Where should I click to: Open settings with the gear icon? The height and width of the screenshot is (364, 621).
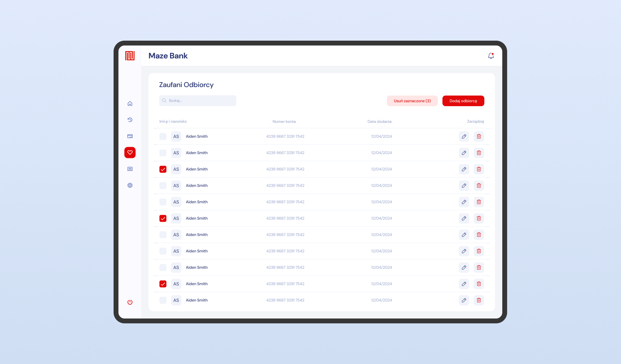coord(130,185)
